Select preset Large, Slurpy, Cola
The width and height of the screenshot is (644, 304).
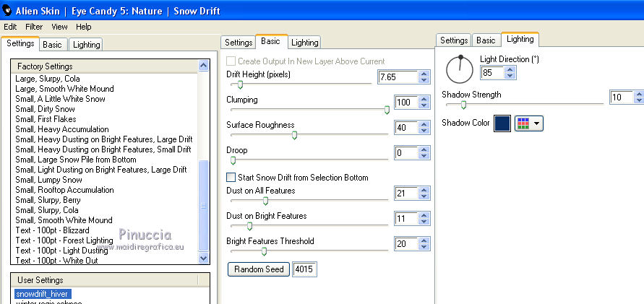tap(48, 79)
